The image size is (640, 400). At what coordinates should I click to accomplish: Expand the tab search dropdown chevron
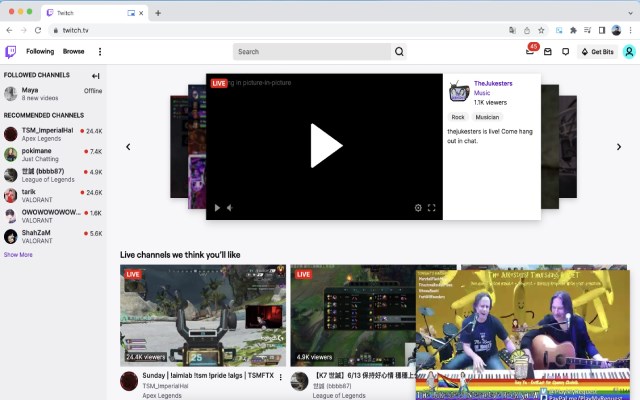pyautogui.click(x=630, y=13)
